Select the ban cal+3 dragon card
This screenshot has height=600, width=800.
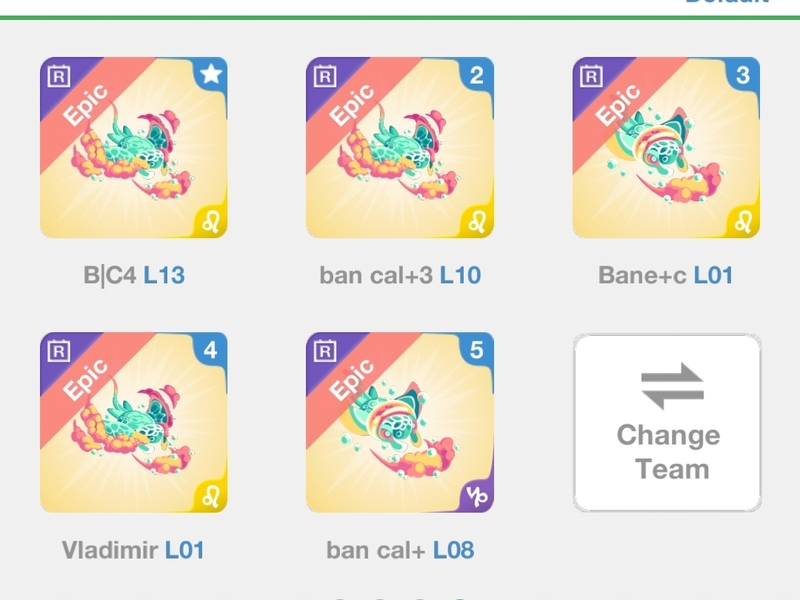pyautogui.click(x=400, y=147)
